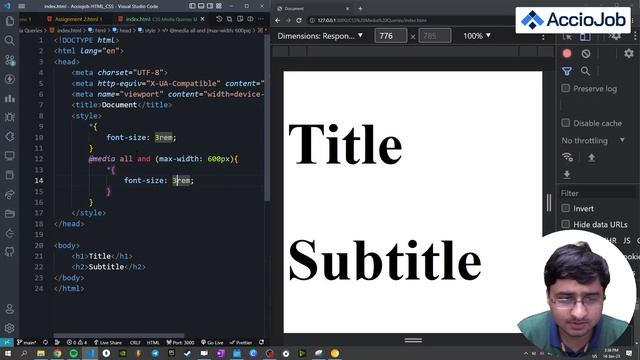Switch to the Assignment 2.html tab
Viewport: 640px width, 360px height.
click(75, 19)
